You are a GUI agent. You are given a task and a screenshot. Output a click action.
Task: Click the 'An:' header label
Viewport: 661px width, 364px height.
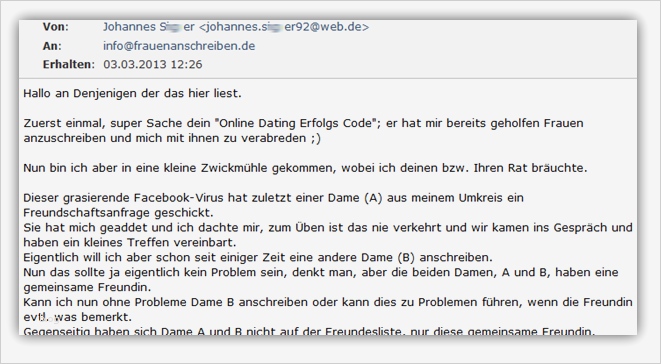(52, 46)
